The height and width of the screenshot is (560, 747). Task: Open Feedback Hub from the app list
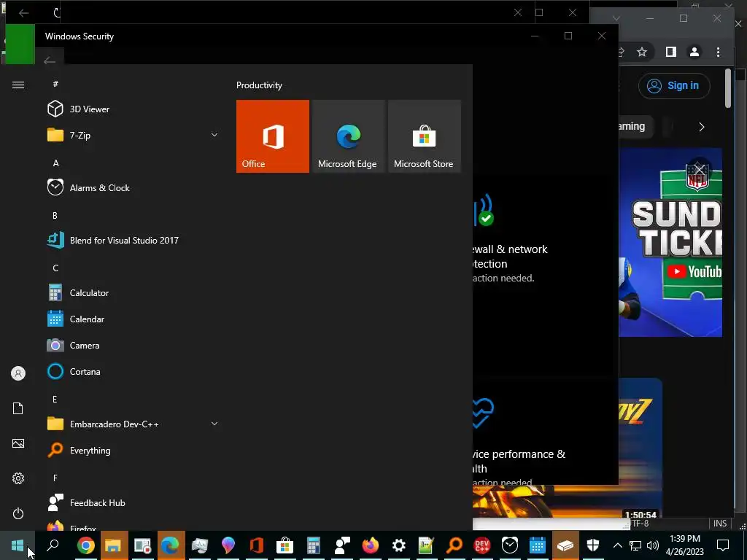point(97,503)
